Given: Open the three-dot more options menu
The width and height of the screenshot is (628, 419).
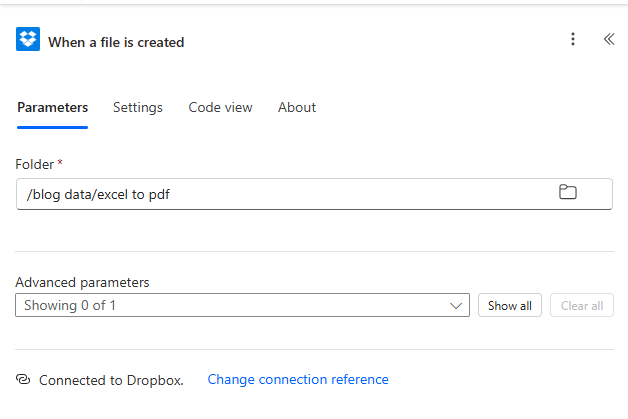Looking at the screenshot, I should (x=573, y=40).
